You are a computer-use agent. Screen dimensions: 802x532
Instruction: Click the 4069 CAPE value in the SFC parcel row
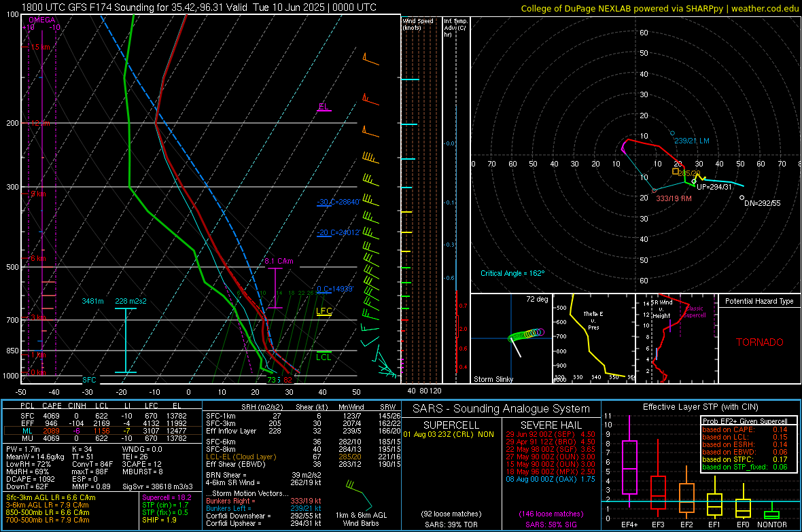(x=51, y=416)
